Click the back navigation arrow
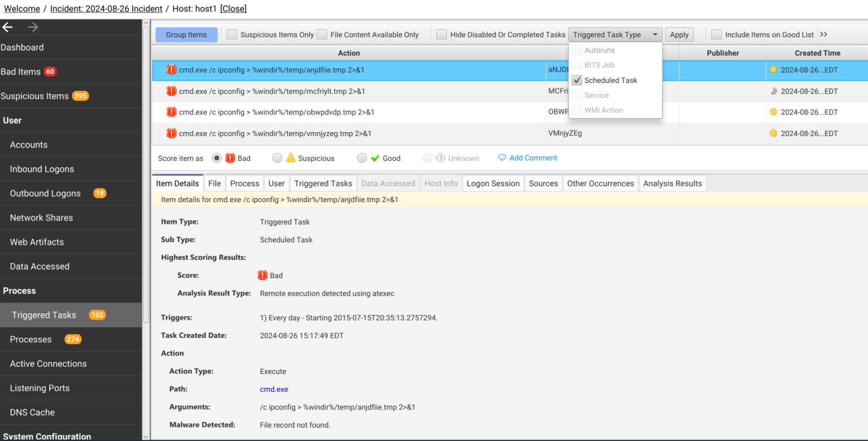 pos(8,27)
